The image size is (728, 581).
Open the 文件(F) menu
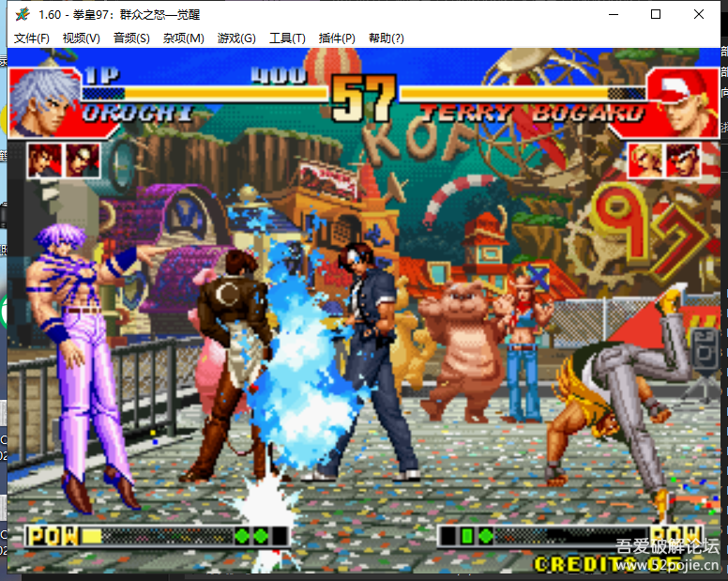point(32,38)
